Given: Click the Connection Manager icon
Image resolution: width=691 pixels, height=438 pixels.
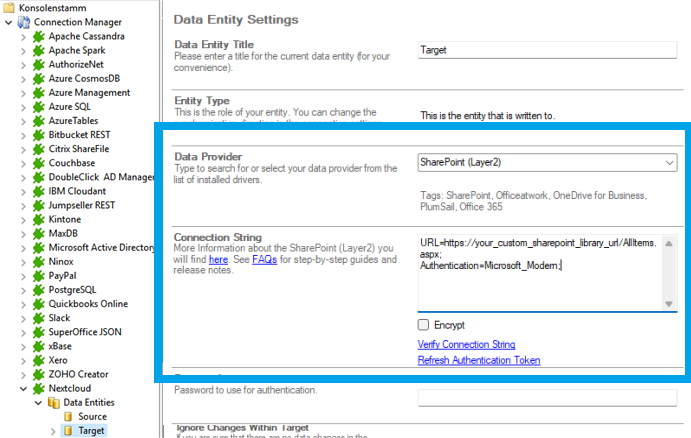Looking at the screenshot, I should (x=24, y=22).
